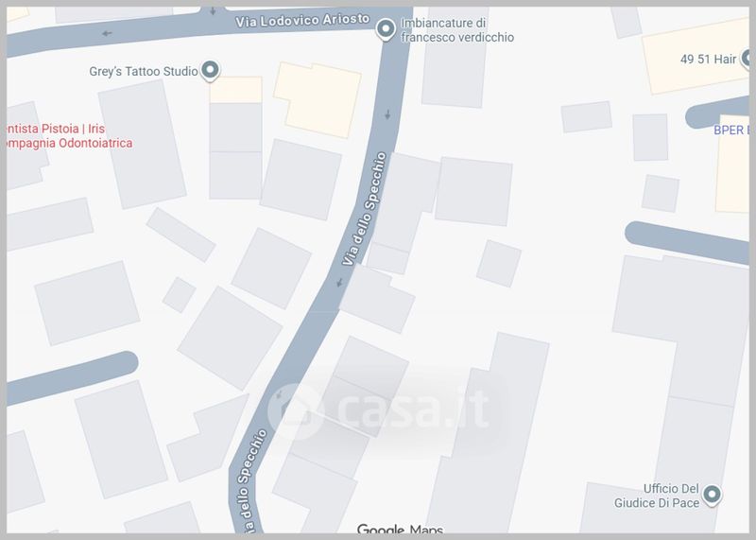This screenshot has width=756, height=540.
Task: Open the Ufficio Del Giudice Di Pace label
Action: 656,496
